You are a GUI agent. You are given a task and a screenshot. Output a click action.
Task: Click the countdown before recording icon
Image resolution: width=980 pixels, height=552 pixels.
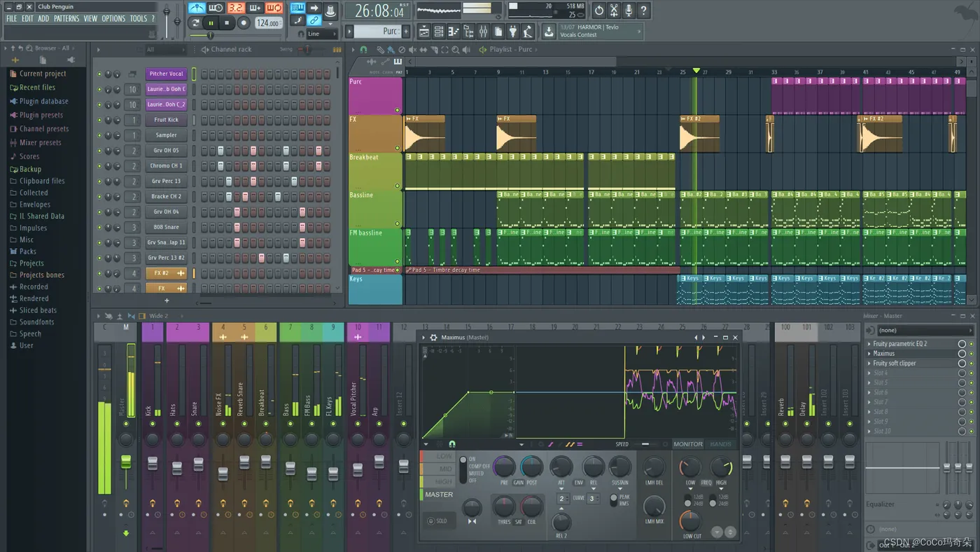[x=235, y=8]
